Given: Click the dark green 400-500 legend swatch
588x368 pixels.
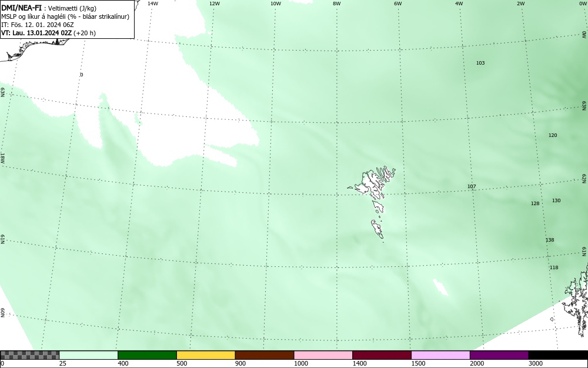Looking at the screenshot, I should point(147,355).
